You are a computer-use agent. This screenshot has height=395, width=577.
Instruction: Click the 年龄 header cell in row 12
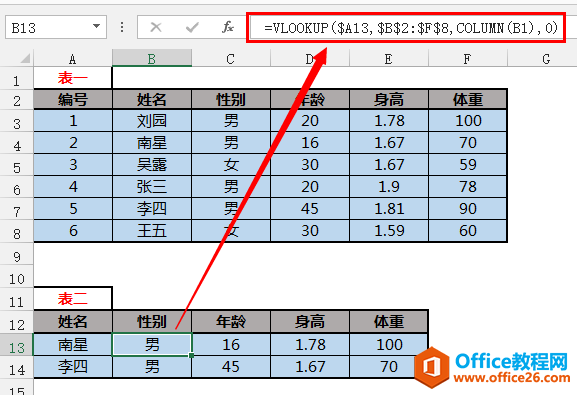pyautogui.click(x=231, y=322)
